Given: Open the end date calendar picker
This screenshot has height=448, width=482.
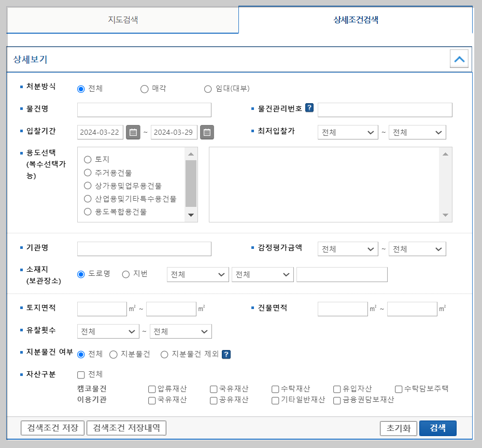Looking at the screenshot, I should tap(207, 132).
